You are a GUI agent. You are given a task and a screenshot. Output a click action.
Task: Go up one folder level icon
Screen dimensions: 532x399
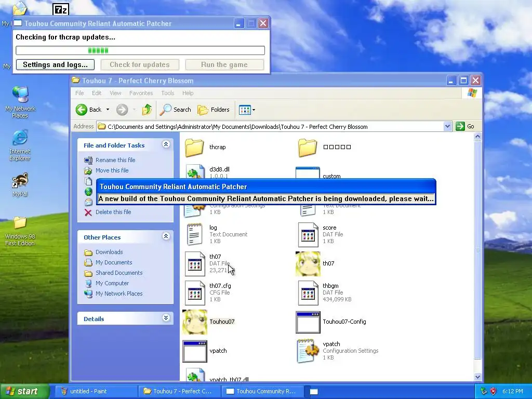(x=147, y=110)
